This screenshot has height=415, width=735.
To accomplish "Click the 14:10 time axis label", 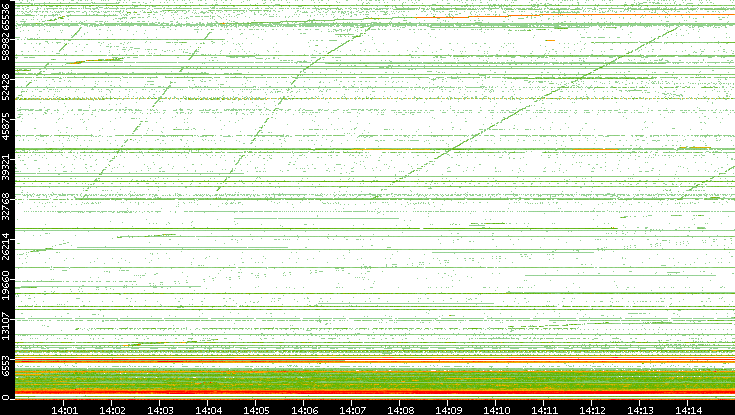I will 496,410.
